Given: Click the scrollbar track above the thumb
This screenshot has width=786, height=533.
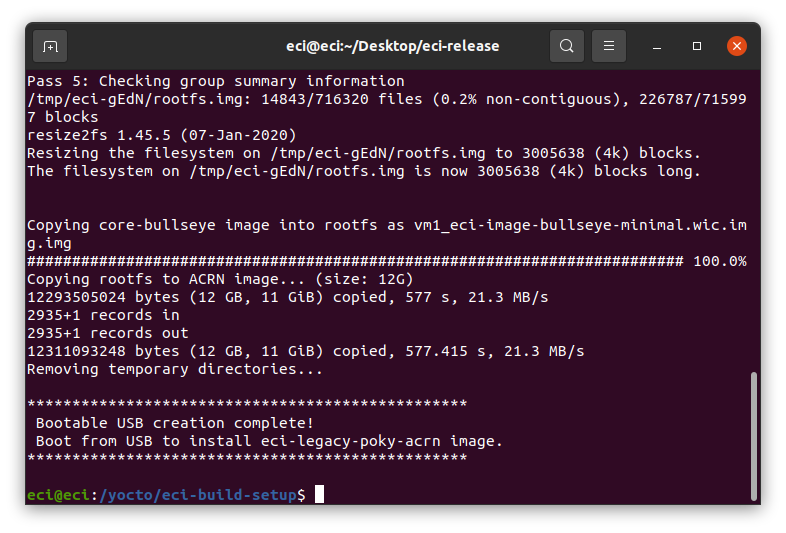Looking at the screenshot, I should pyautogui.click(x=753, y=221).
